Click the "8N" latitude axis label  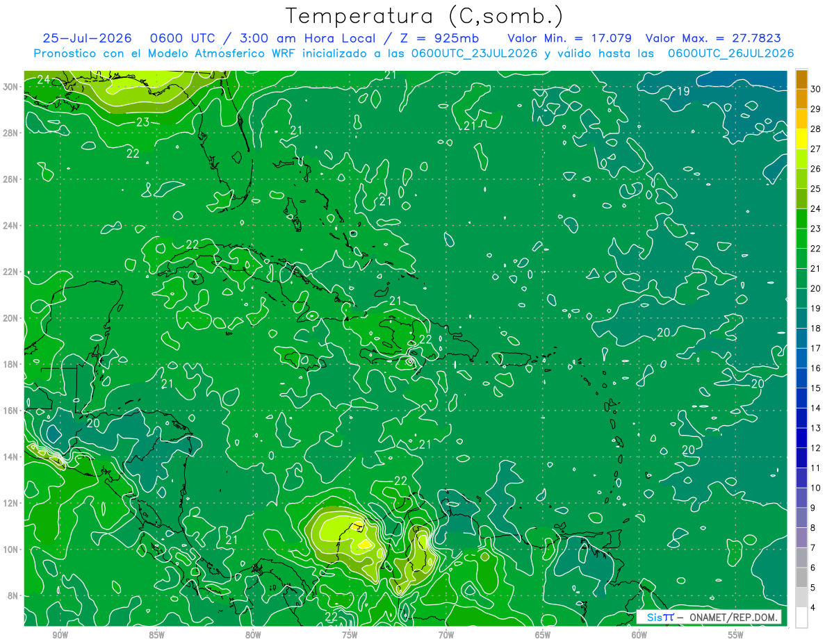[x=14, y=595]
